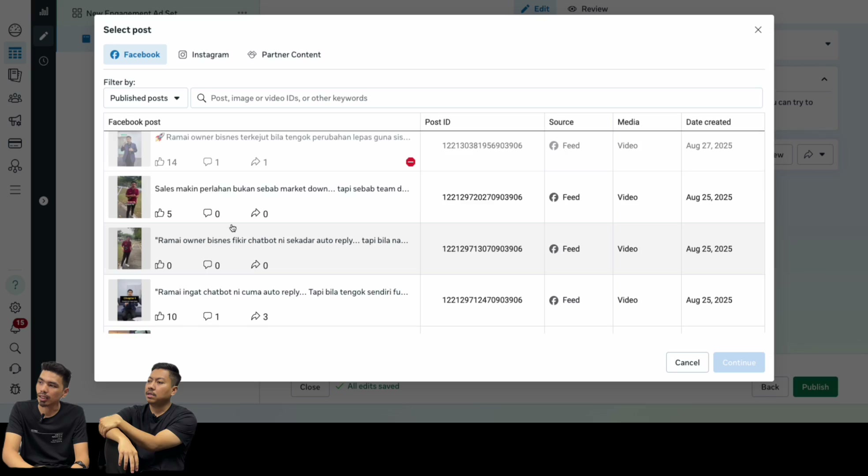868x476 pixels.
Task: Open the share arrow dropdown in background
Action: coord(815,154)
